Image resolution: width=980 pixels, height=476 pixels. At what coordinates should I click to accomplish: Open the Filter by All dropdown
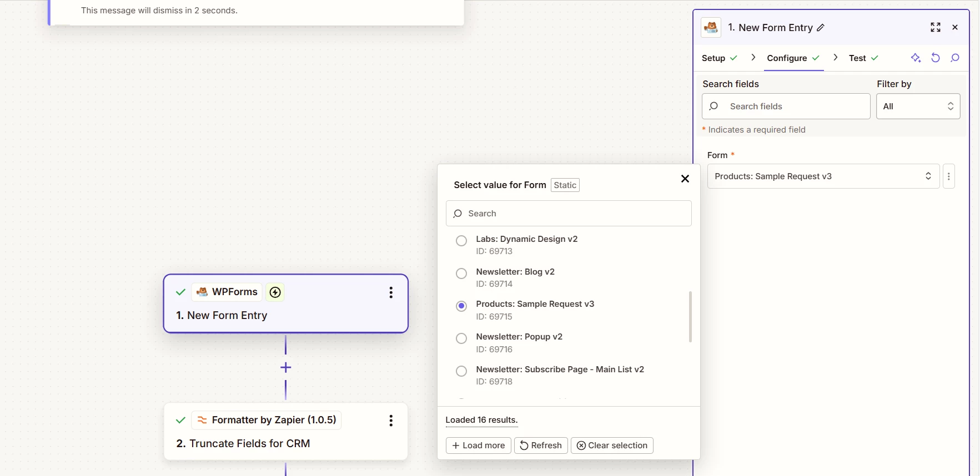tap(918, 106)
